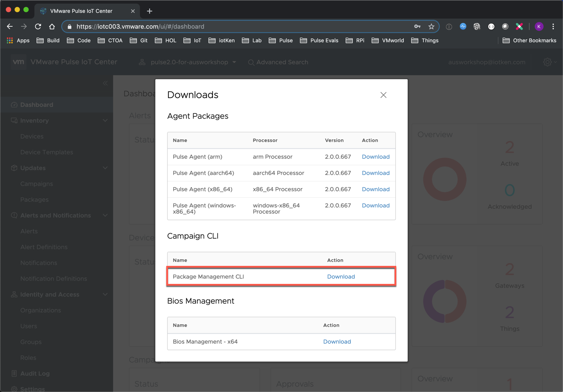This screenshot has width=563, height=392.
Task: Open the CTOA bookmarks folder
Action: tap(110, 40)
